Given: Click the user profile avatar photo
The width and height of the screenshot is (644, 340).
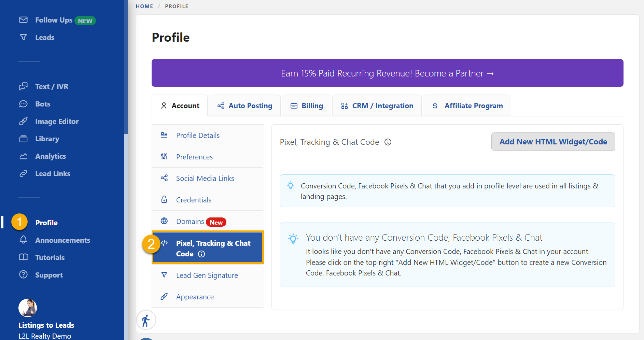Looking at the screenshot, I should (x=28, y=308).
